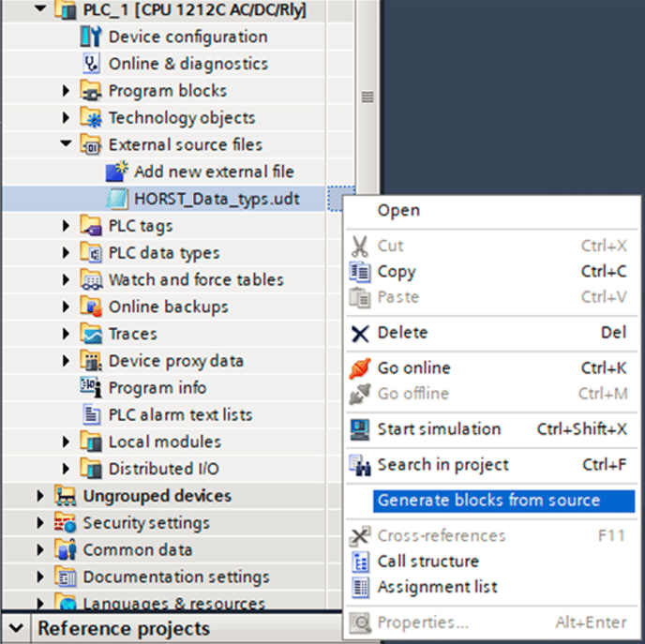
Task: Click the PLC alarm text lists icon
Action: [91, 415]
